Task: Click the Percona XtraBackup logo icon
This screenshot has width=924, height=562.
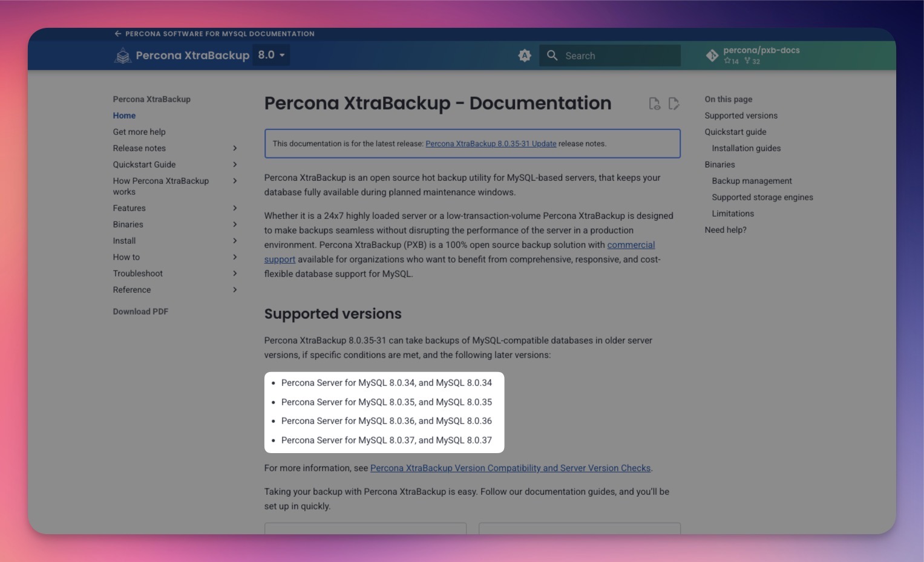Action: point(123,56)
